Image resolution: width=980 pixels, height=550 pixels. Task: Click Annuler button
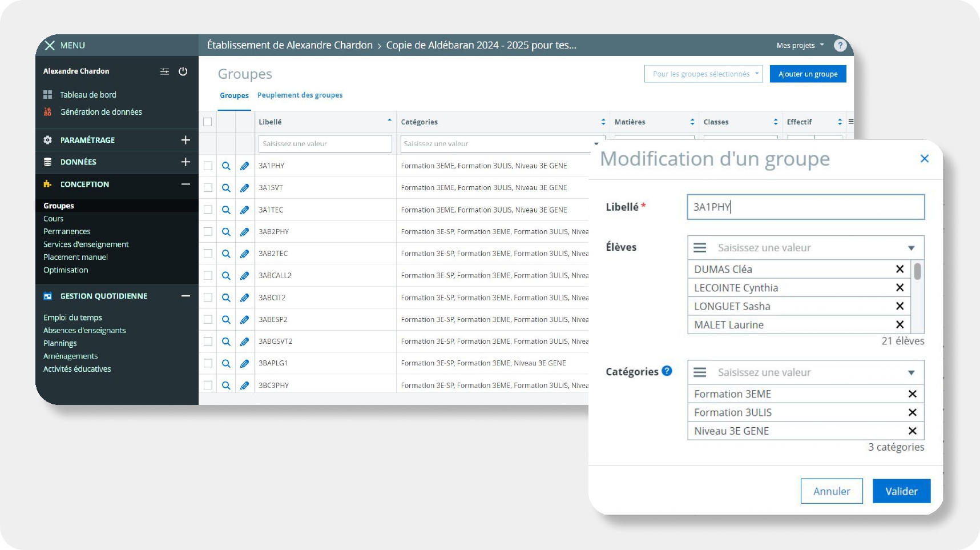pyautogui.click(x=832, y=491)
